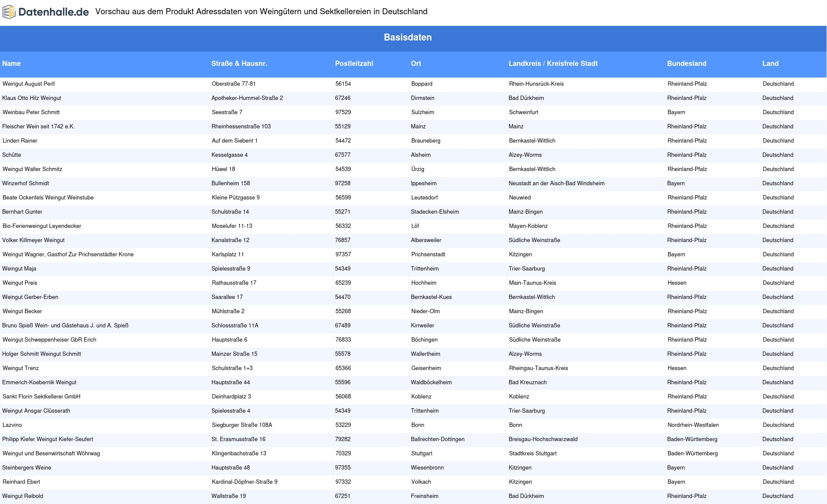
Task: Select Weingut Schweppenheiser GbR Erich
Action: tap(50, 340)
